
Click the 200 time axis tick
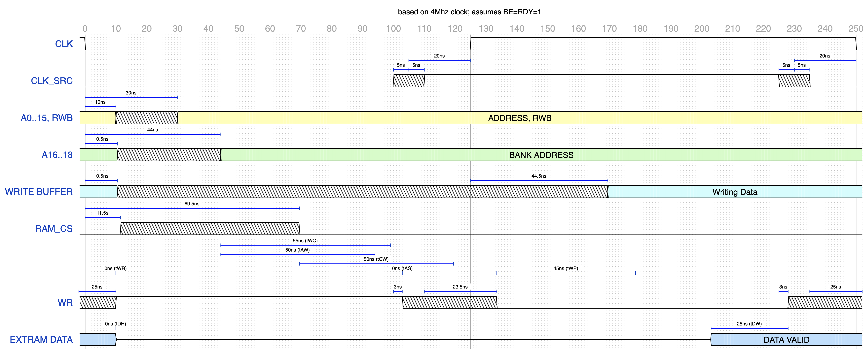coord(701,29)
